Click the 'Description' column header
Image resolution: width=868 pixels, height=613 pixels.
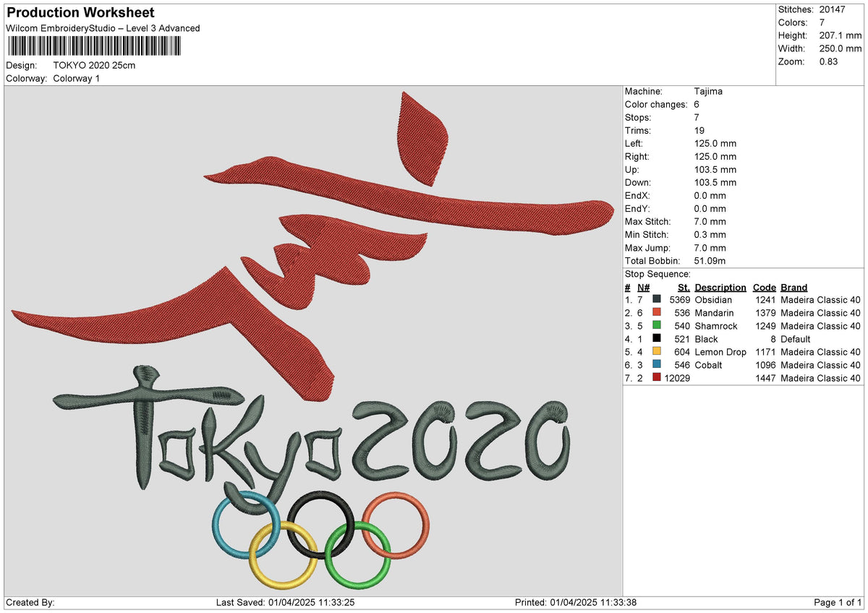[x=720, y=287]
